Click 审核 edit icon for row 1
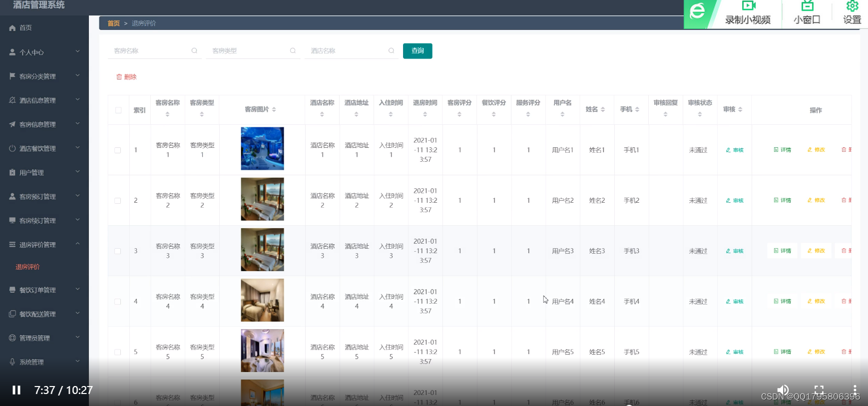Image resolution: width=868 pixels, height=406 pixels. (728, 150)
